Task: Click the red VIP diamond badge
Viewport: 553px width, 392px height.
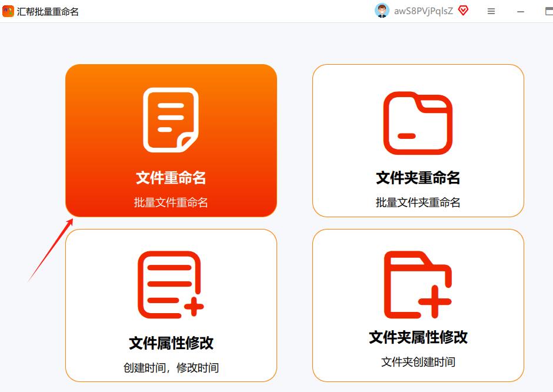Action: tap(464, 11)
